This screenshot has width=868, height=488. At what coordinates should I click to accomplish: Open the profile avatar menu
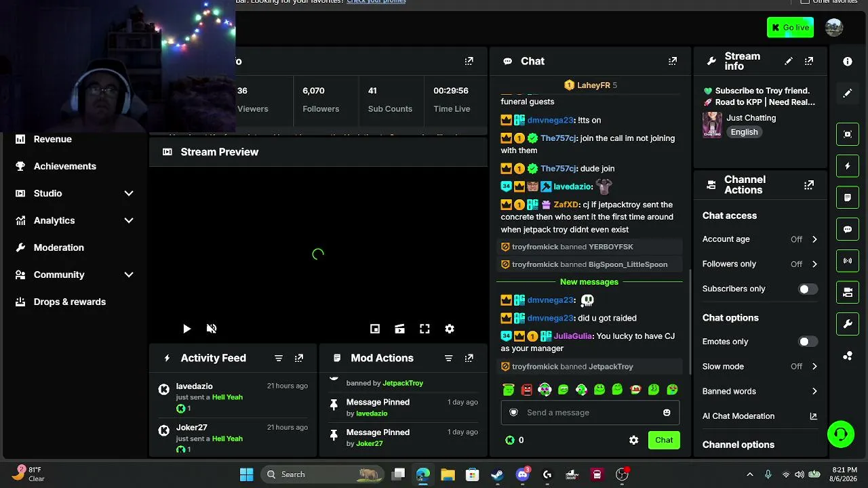click(834, 28)
